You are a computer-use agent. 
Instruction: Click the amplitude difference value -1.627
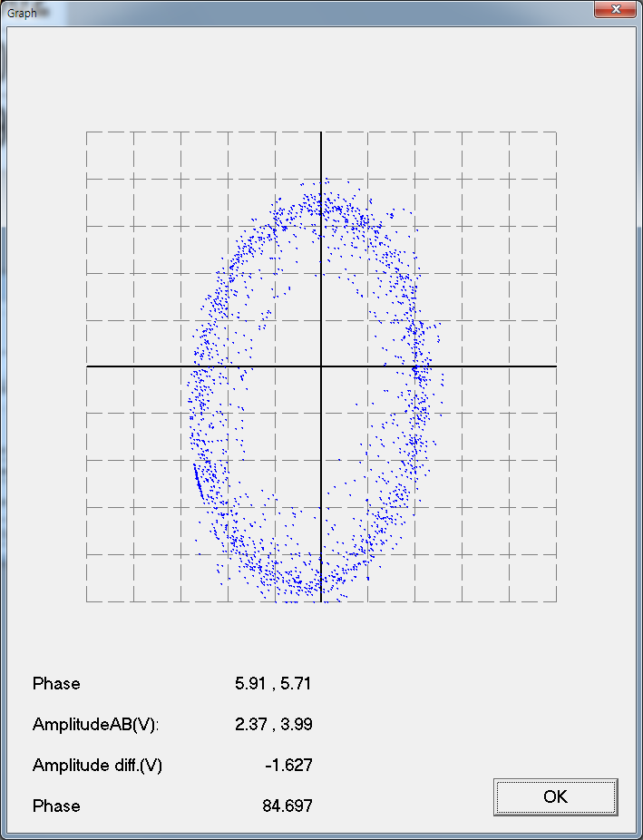click(288, 765)
